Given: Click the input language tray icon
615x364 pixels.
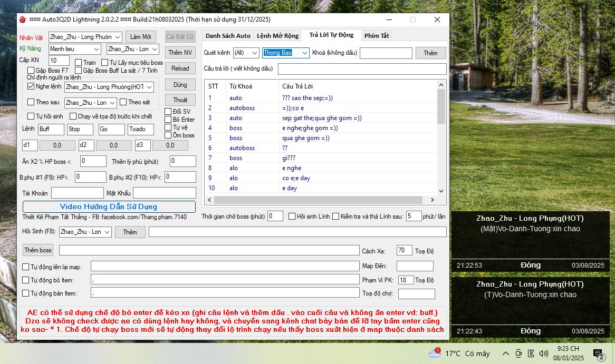Looking at the screenshot, I should point(531,353).
